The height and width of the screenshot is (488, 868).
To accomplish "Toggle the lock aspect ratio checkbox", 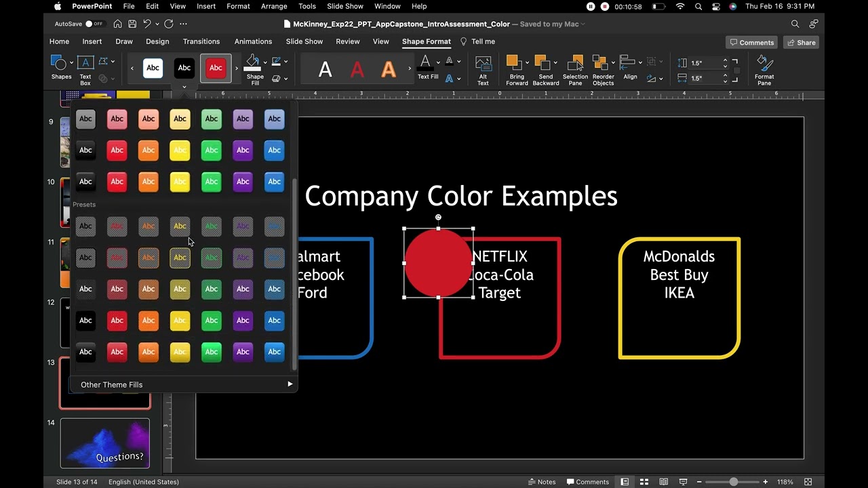I will click(x=736, y=70).
